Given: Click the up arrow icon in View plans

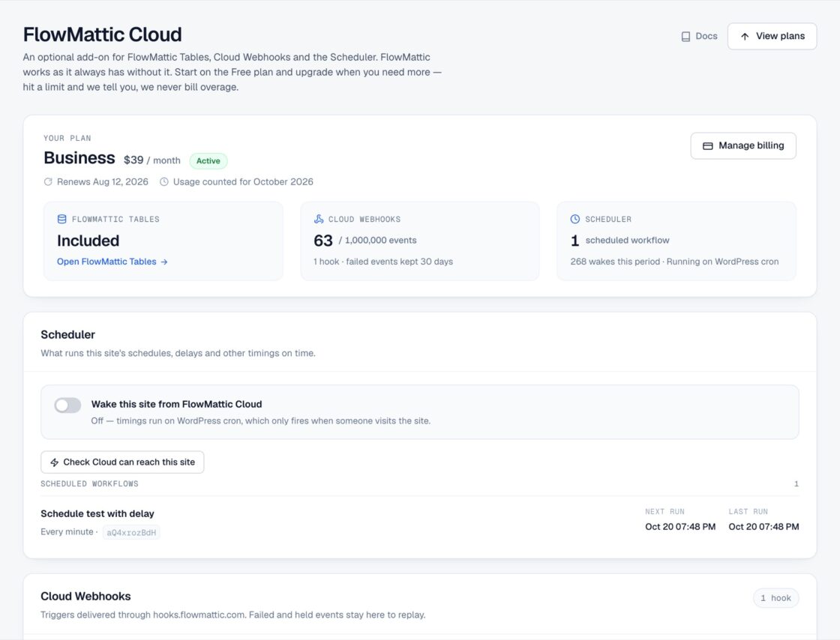Looking at the screenshot, I should click(745, 37).
